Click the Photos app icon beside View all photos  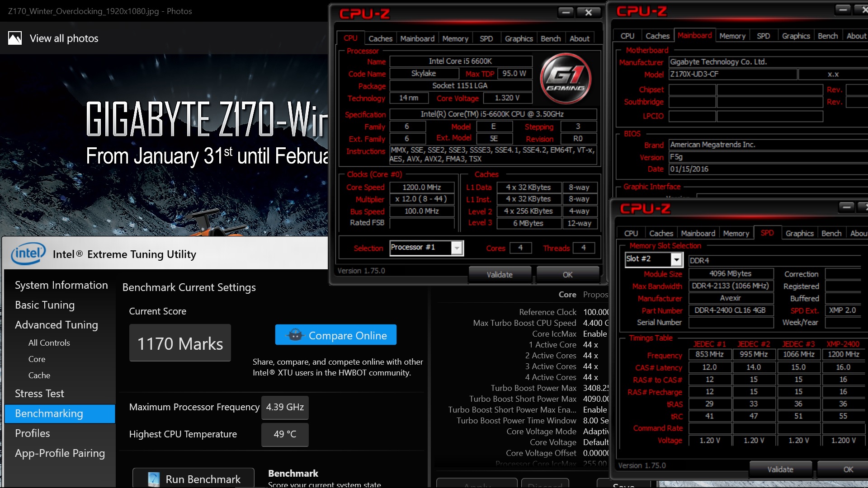pyautogui.click(x=15, y=38)
